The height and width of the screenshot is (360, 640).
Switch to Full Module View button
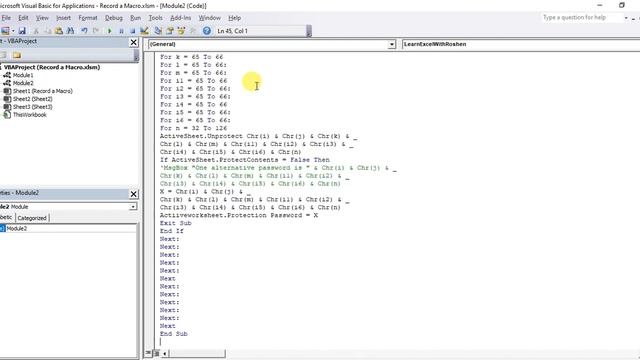[x=156, y=353]
